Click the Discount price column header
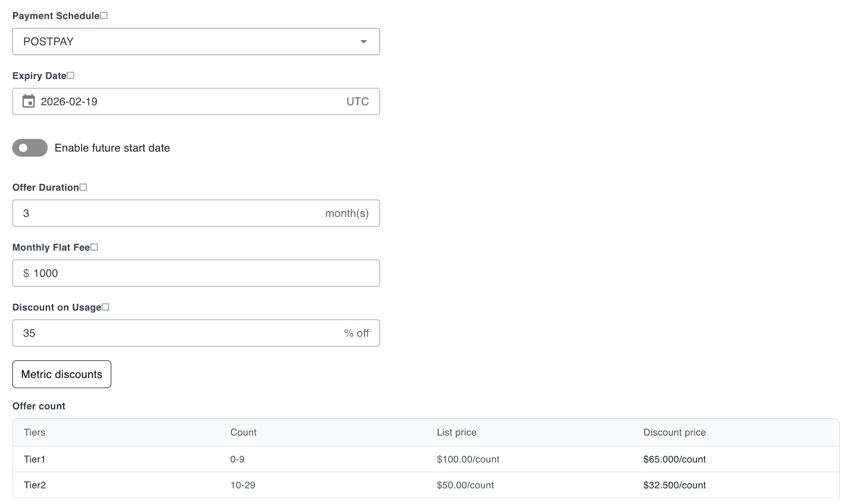Viewport: 850px width, 504px height. tap(674, 432)
